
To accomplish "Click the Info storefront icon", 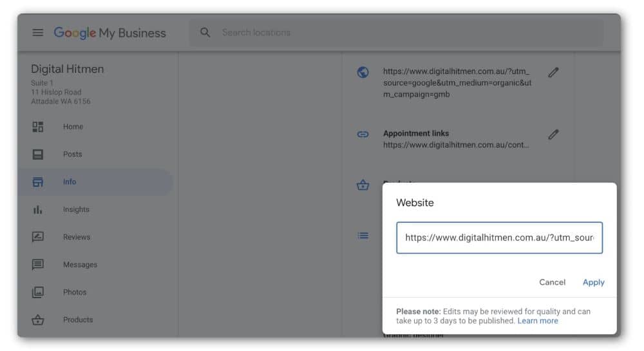I will 38,182.
